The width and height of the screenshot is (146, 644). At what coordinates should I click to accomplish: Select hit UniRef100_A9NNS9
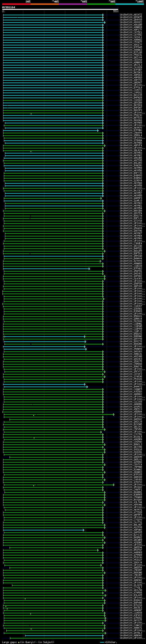131,27
